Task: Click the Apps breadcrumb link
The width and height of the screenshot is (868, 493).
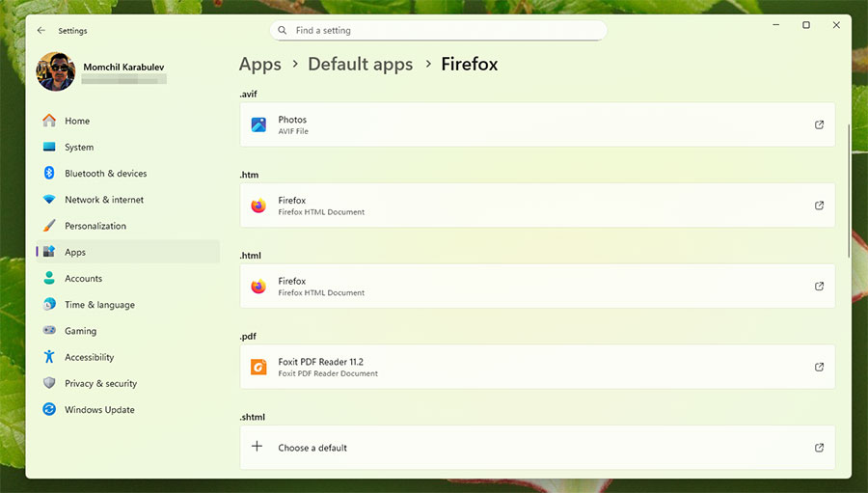Action: (x=260, y=65)
